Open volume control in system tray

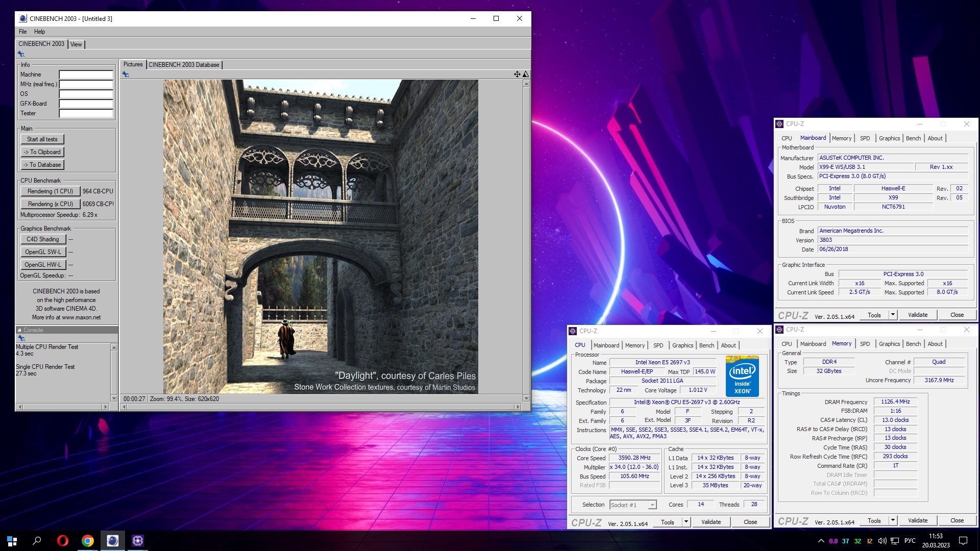(882, 541)
